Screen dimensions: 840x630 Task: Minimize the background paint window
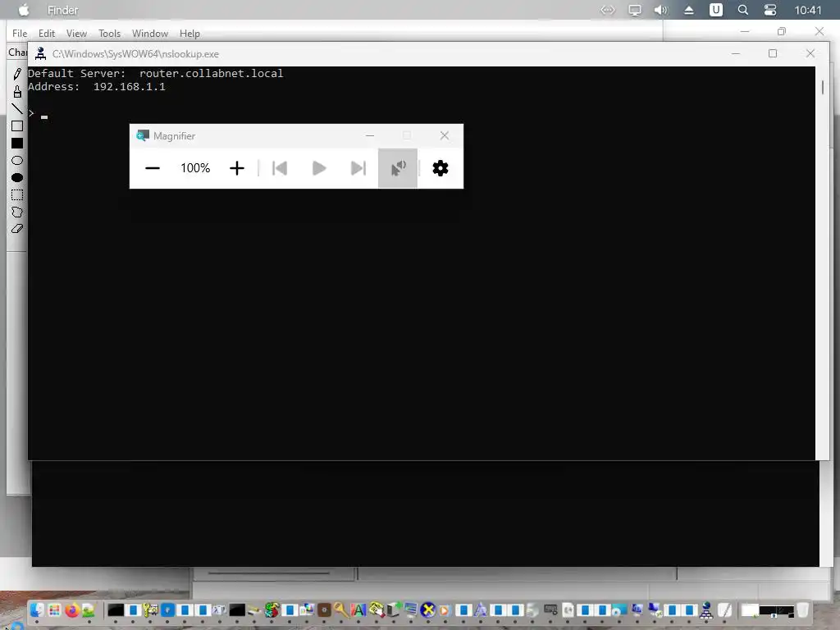(x=745, y=32)
